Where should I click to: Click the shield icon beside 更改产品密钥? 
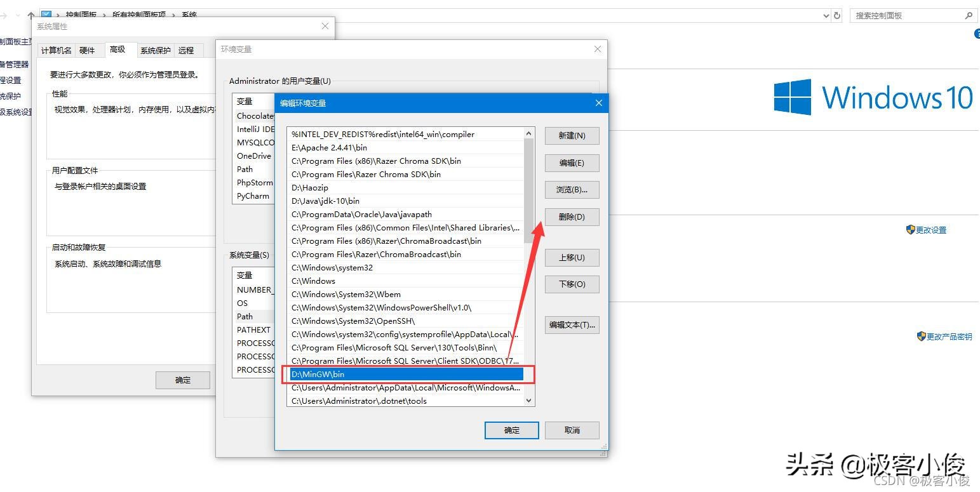click(922, 336)
